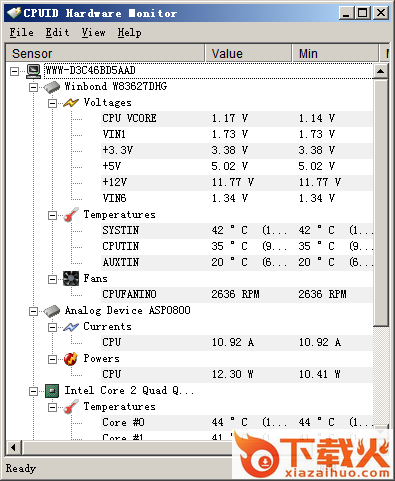395x481 pixels.
Task: Select the CPU row under Currents
Action: pyautogui.click(x=237, y=342)
